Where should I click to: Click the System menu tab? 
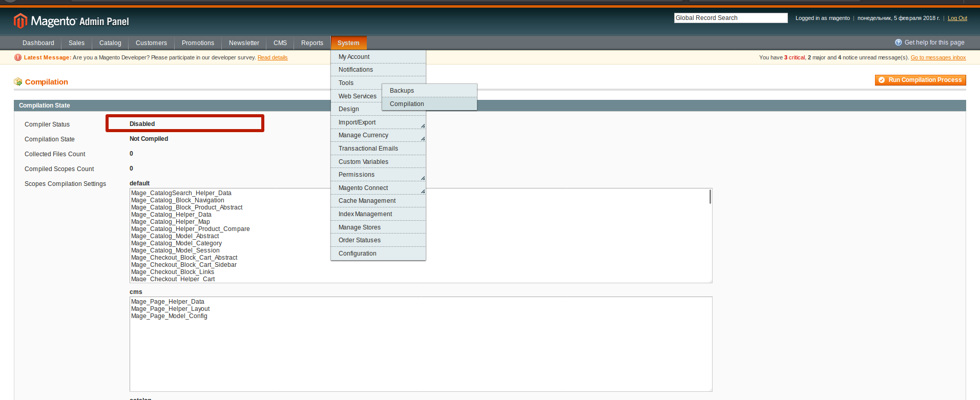pos(348,43)
